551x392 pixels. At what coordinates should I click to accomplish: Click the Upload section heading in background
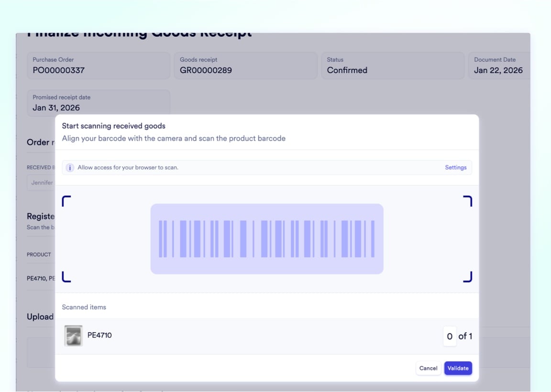[x=40, y=316]
